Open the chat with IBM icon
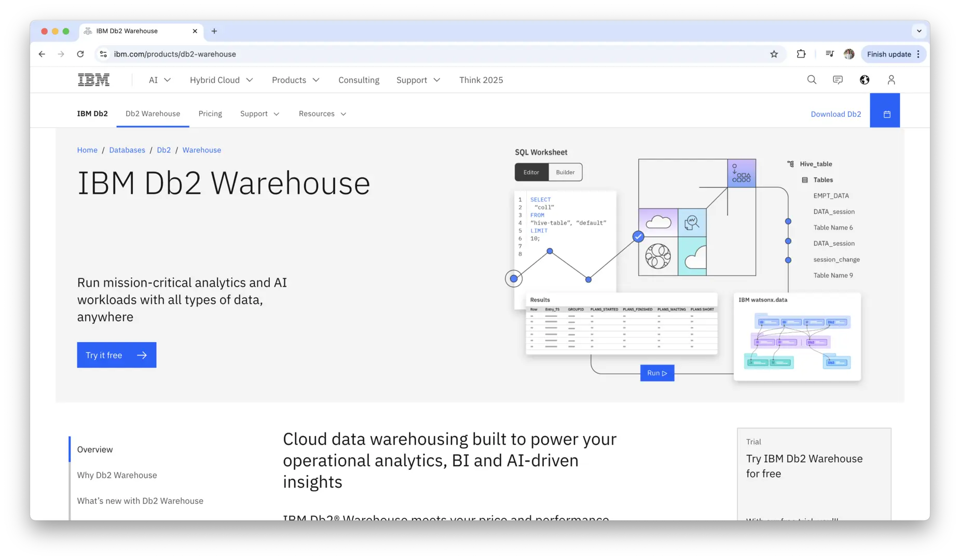 pos(838,80)
